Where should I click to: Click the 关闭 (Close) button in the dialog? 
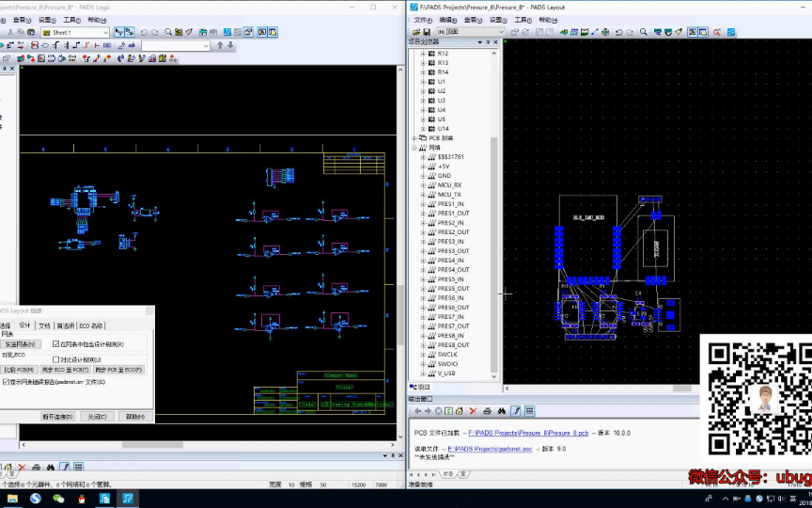coord(96,416)
